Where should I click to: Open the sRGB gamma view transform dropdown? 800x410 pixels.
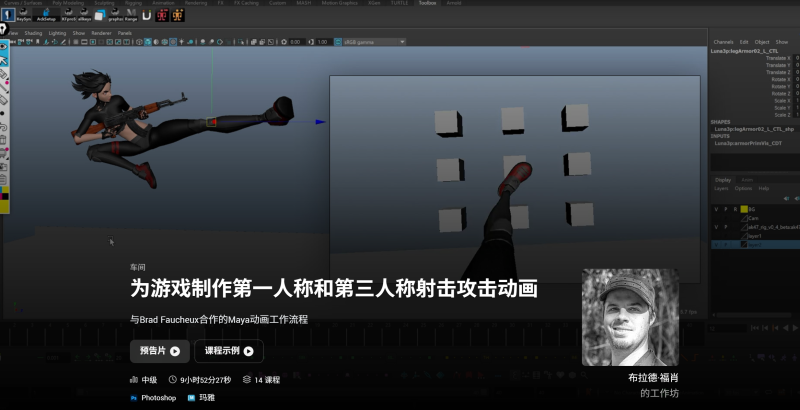[x=374, y=42]
